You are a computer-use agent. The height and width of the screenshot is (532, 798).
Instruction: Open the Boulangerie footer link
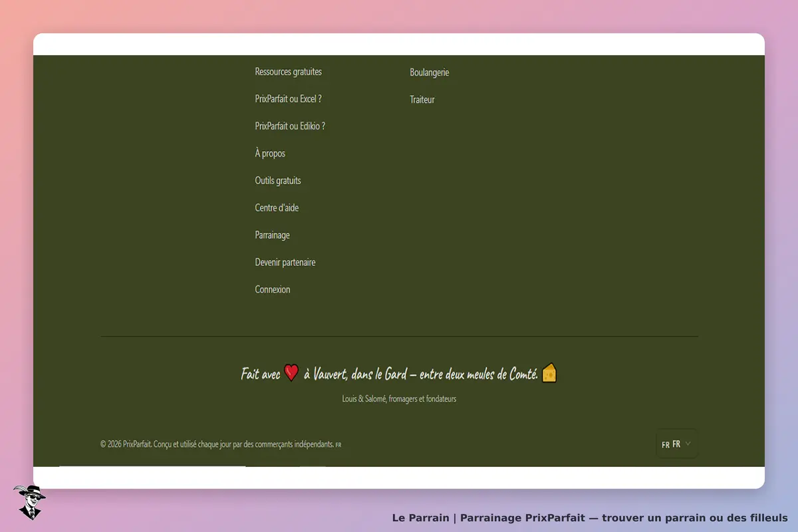coord(430,72)
